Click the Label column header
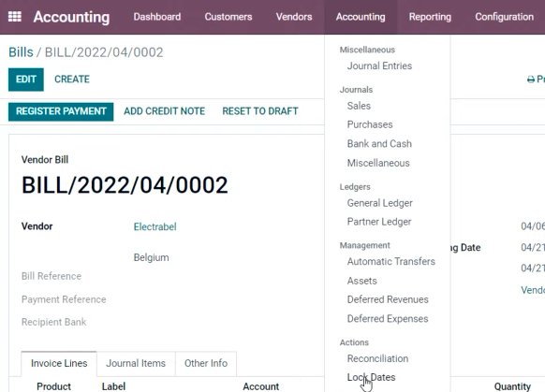The width and height of the screenshot is (545, 392). tap(113, 386)
